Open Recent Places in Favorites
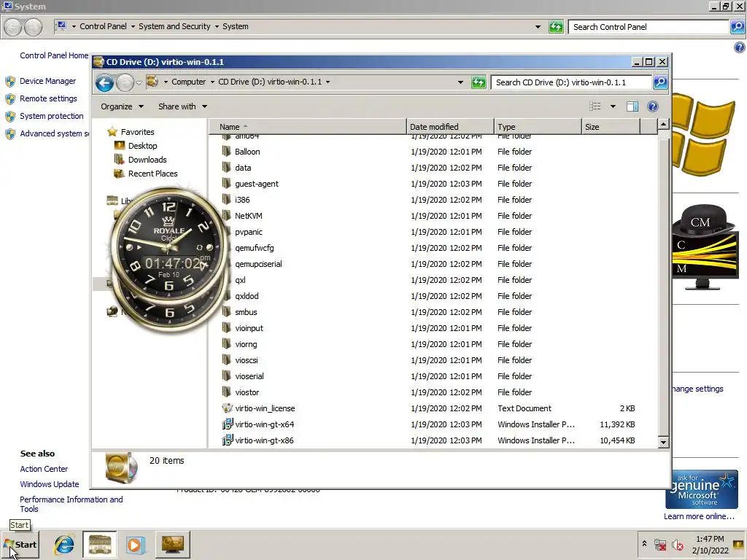The width and height of the screenshot is (747, 560). click(x=152, y=174)
